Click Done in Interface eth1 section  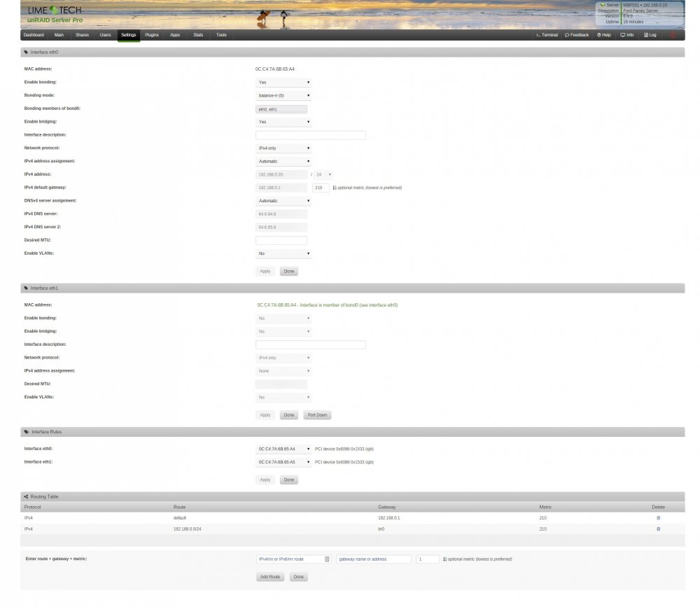point(289,415)
